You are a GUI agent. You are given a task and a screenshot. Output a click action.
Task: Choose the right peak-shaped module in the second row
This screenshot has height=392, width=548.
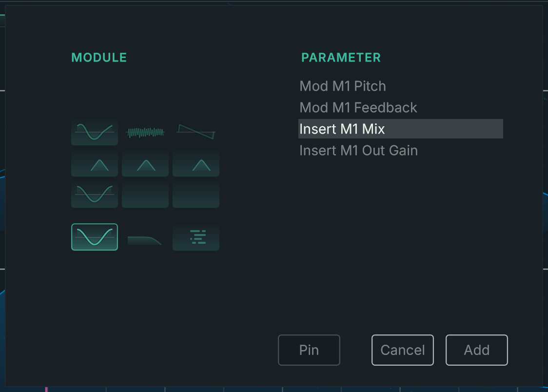(x=196, y=164)
